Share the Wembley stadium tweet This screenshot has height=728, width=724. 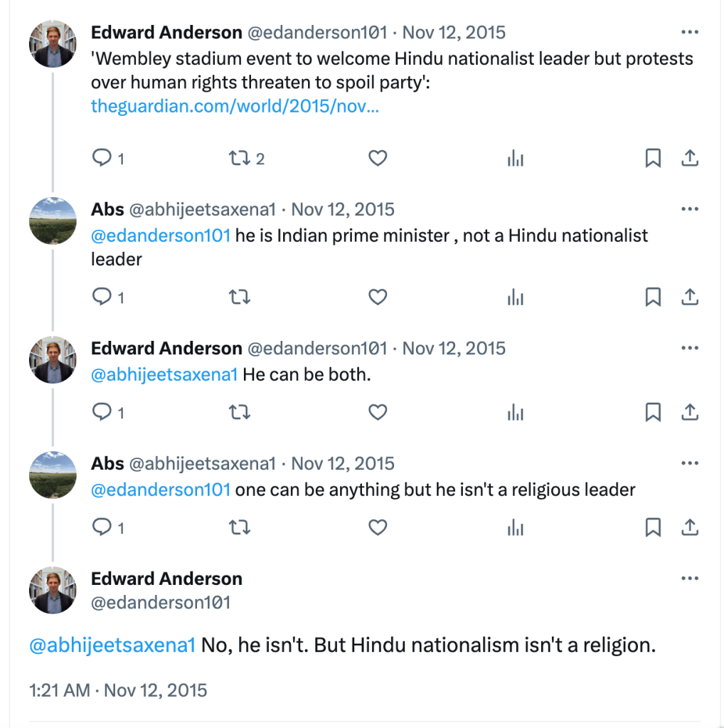point(689,158)
